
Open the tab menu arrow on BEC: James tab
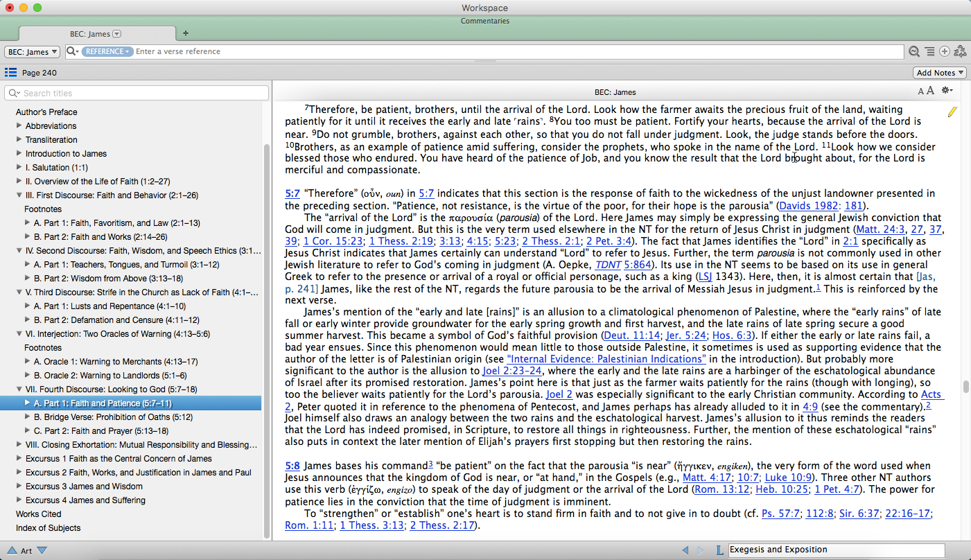coord(116,33)
